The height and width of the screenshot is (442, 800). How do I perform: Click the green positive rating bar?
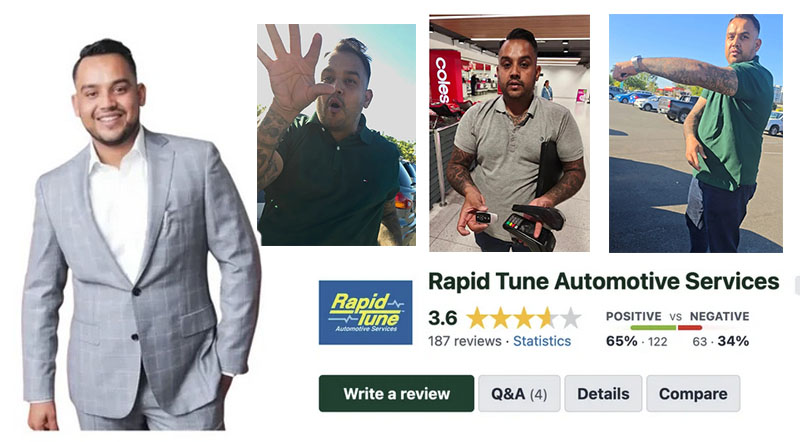[x=654, y=328]
